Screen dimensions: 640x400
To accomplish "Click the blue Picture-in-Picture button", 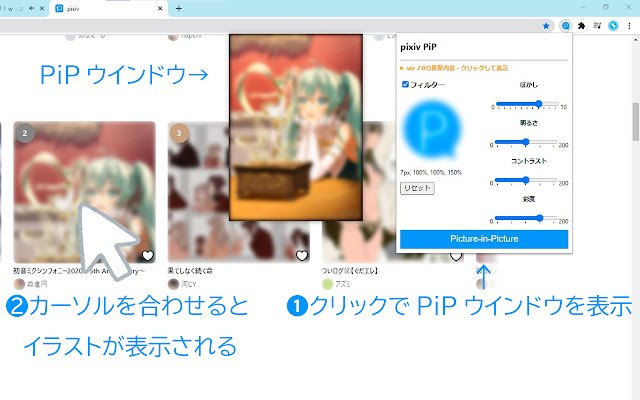I will click(x=484, y=239).
